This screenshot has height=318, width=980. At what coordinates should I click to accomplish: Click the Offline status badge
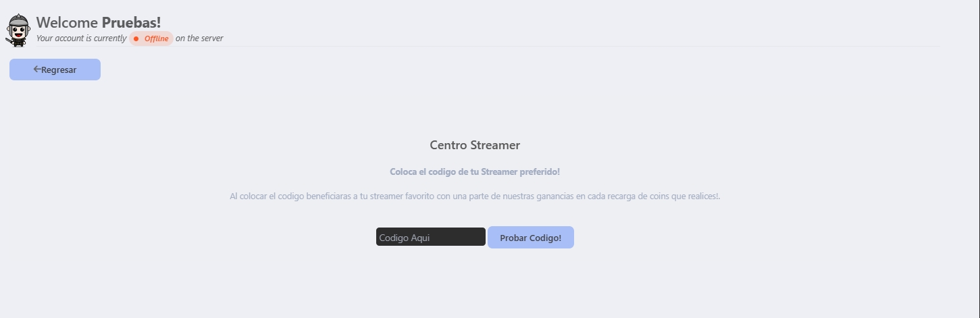tap(151, 38)
